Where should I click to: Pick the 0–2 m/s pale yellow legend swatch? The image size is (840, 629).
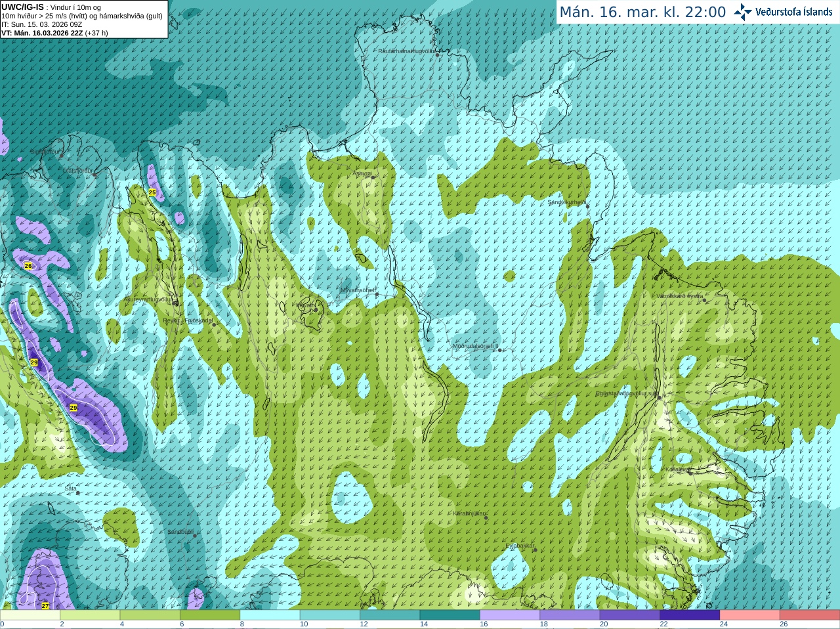[30, 615]
